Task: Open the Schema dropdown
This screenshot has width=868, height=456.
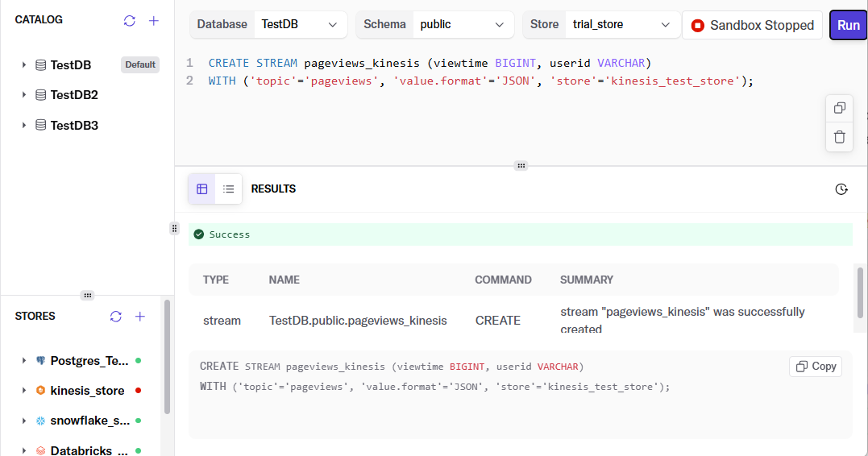Action: (x=463, y=25)
